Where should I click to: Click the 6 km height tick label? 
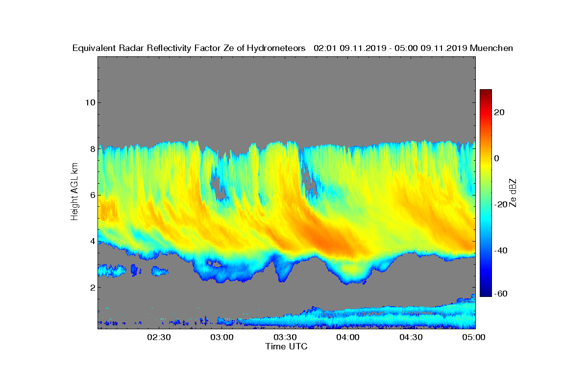[x=93, y=195]
